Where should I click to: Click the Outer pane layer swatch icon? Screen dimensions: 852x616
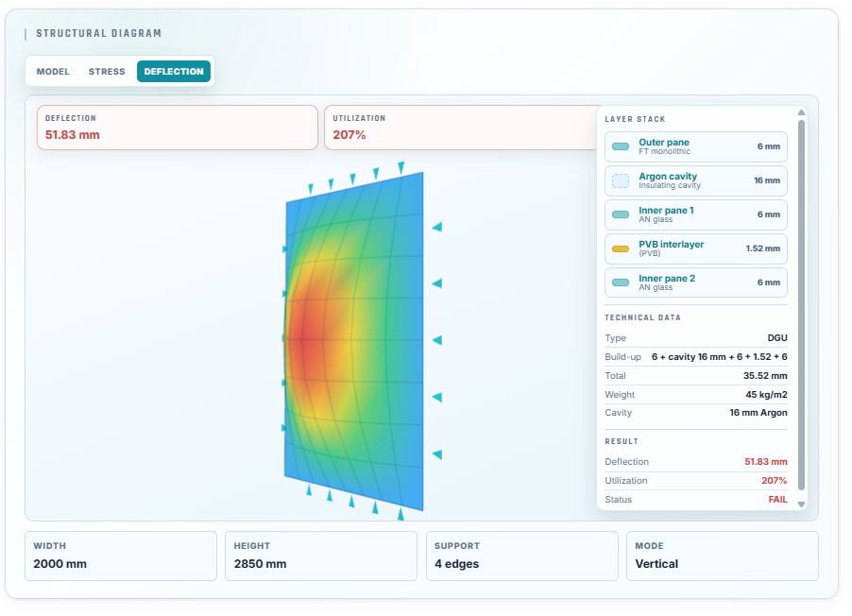(x=621, y=146)
